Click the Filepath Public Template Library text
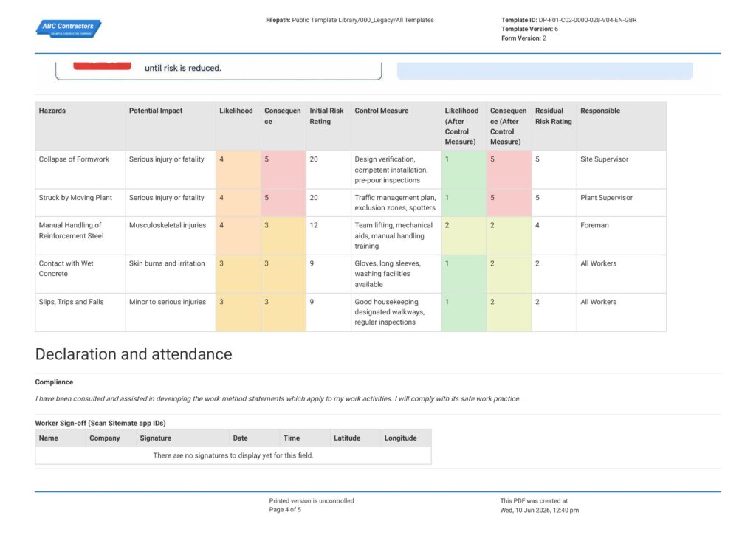Viewport: 756px width, 535px height. tap(349, 20)
